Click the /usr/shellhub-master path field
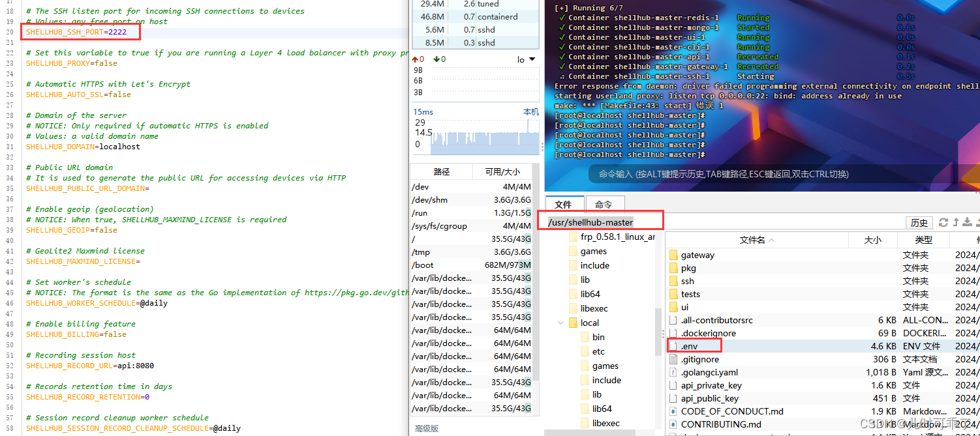980x436 pixels. (x=600, y=222)
